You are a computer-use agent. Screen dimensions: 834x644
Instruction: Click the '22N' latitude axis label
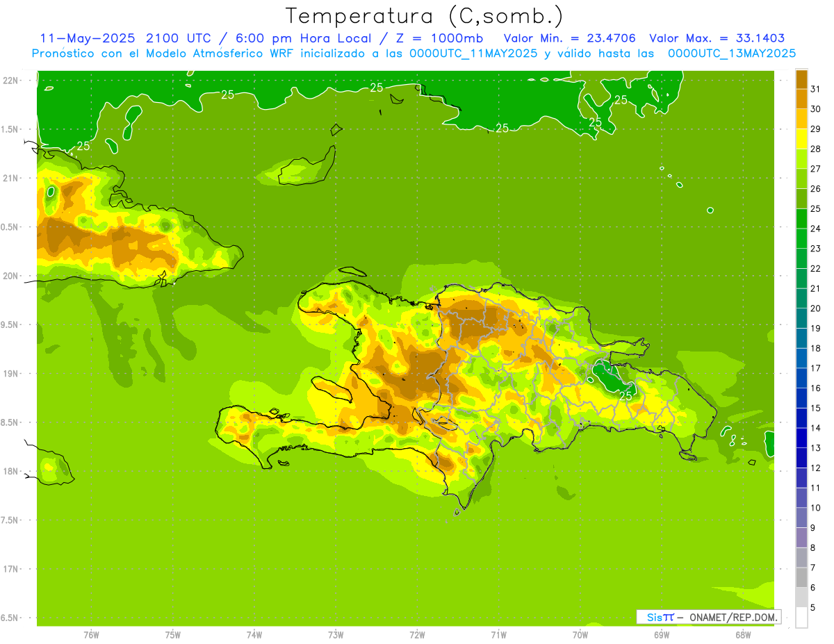coord(11,81)
